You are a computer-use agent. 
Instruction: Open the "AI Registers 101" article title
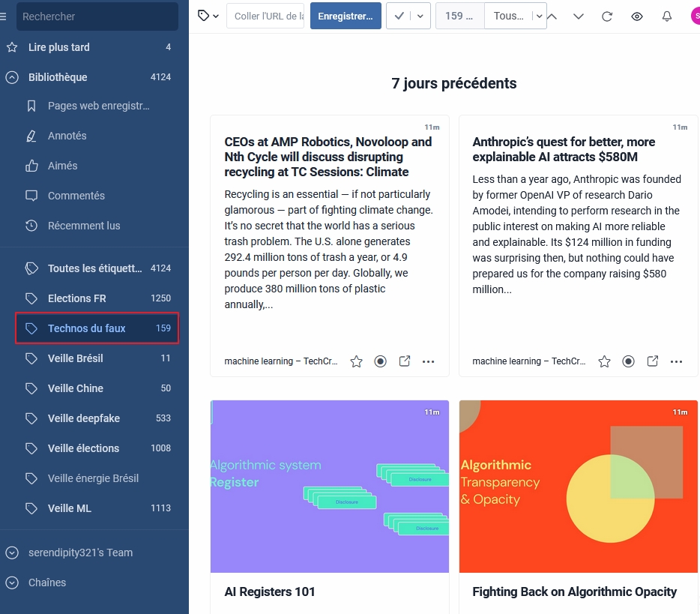click(x=270, y=592)
